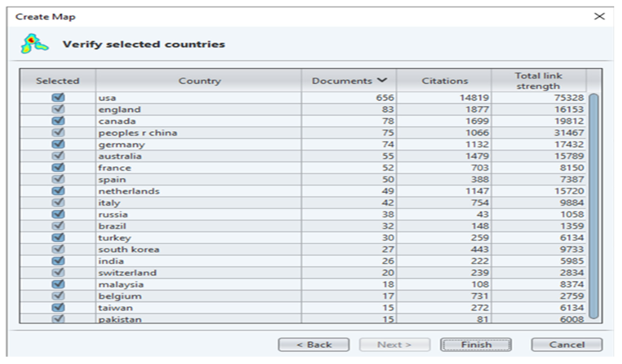
Task: Select the netherlands row in table
Action: click(129, 191)
